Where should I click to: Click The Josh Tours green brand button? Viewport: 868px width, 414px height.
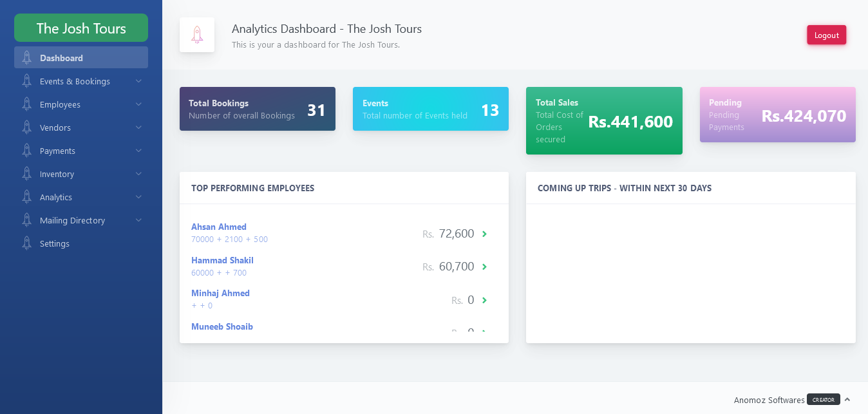tap(81, 28)
